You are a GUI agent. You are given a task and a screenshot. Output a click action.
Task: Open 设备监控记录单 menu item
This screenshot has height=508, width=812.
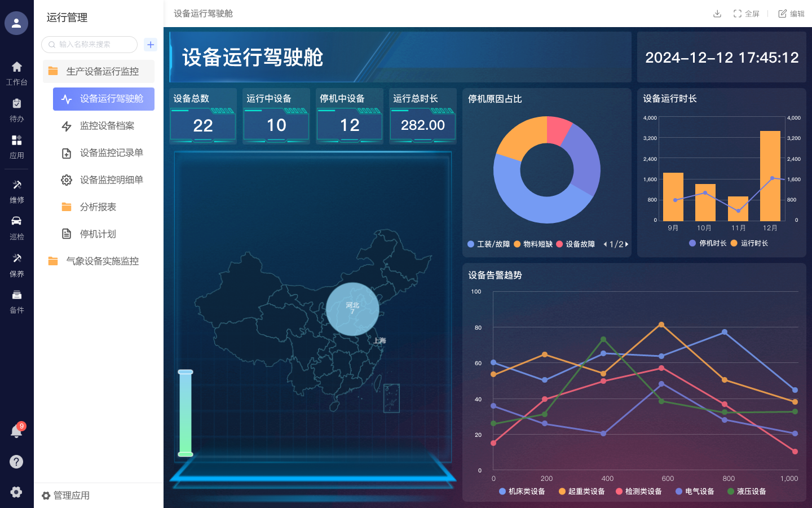104,152
